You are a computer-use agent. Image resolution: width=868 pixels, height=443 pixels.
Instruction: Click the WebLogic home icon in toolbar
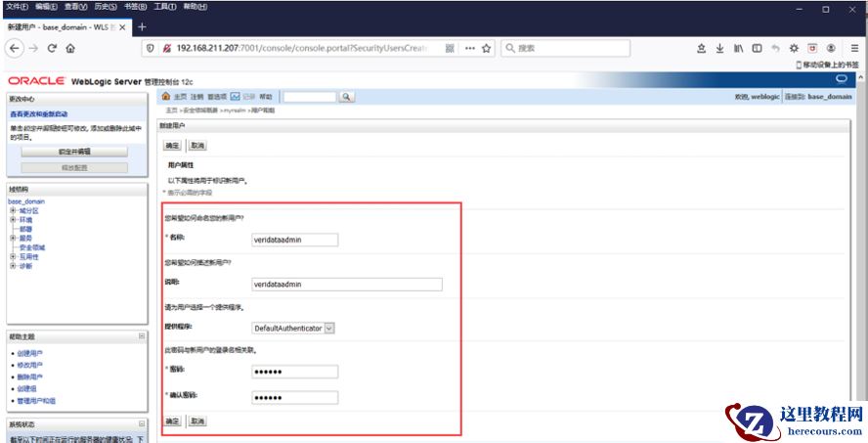pos(165,97)
